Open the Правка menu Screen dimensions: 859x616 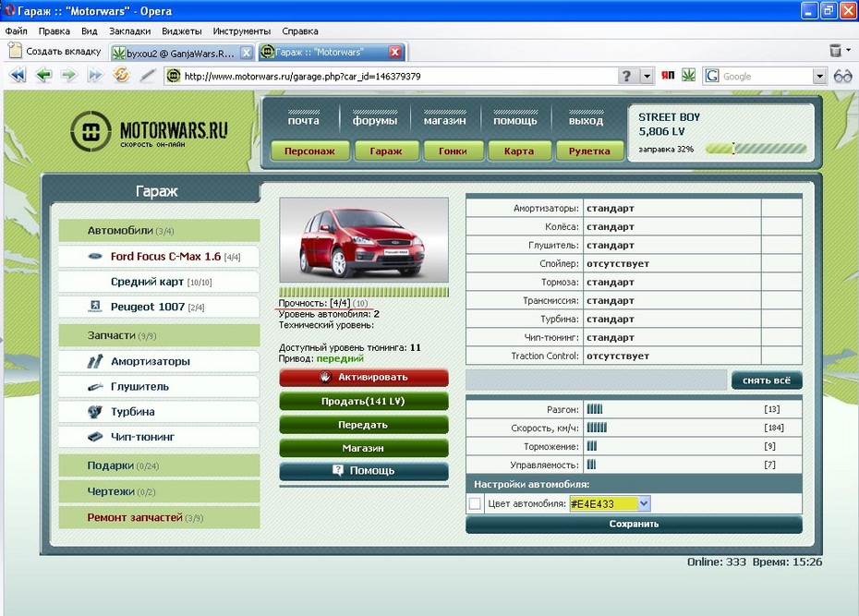tap(54, 31)
